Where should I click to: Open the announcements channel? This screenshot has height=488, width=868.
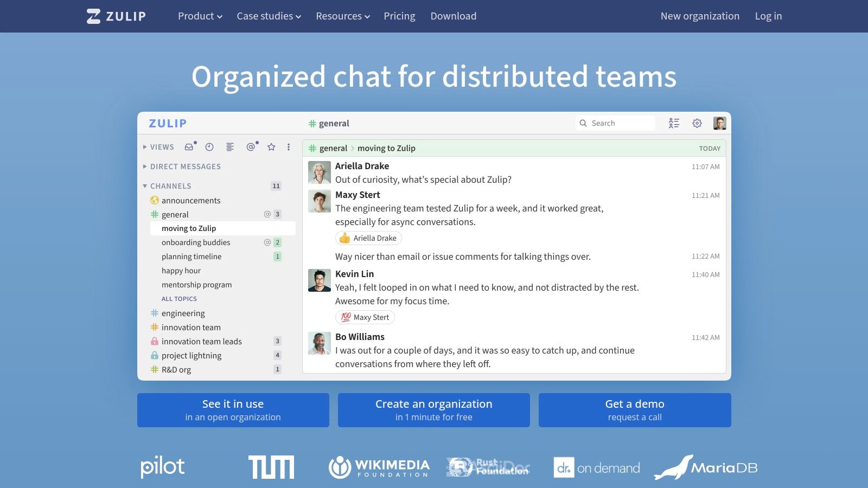tap(191, 200)
